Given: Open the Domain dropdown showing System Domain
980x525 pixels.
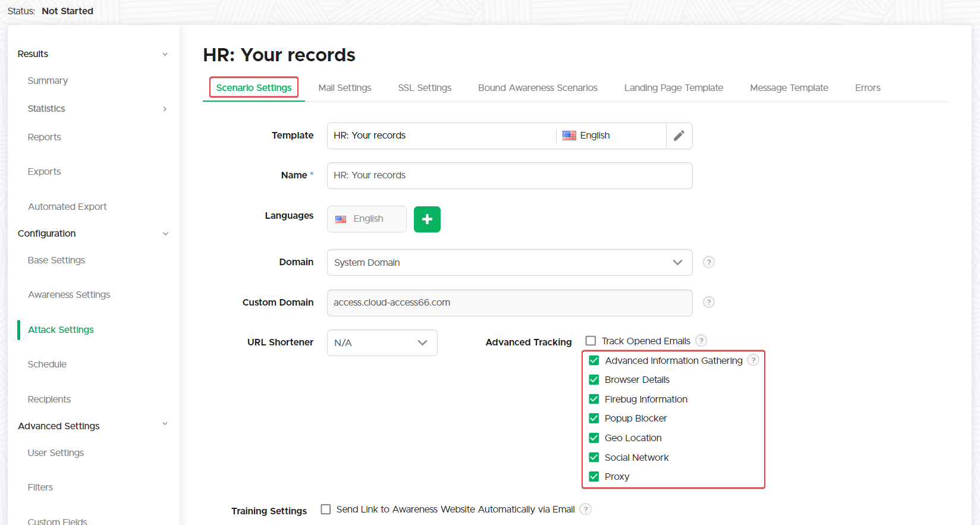Looking at the screenshot, I should [x=509, y=263].
